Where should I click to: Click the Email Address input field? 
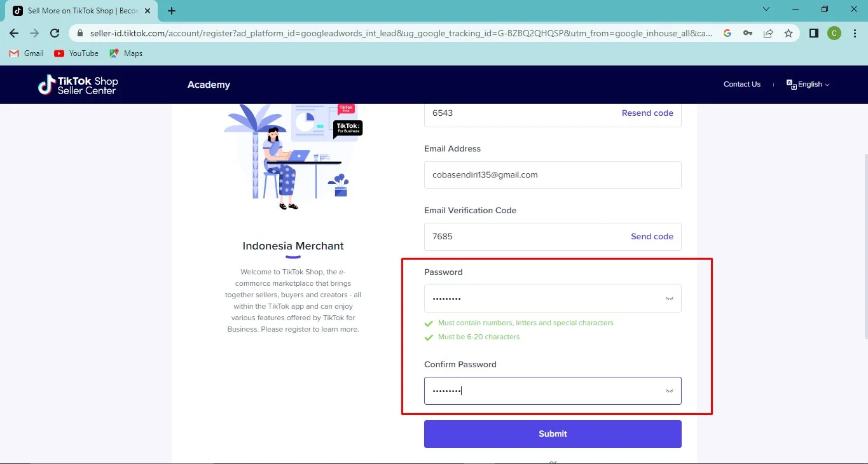click(553, 175)
